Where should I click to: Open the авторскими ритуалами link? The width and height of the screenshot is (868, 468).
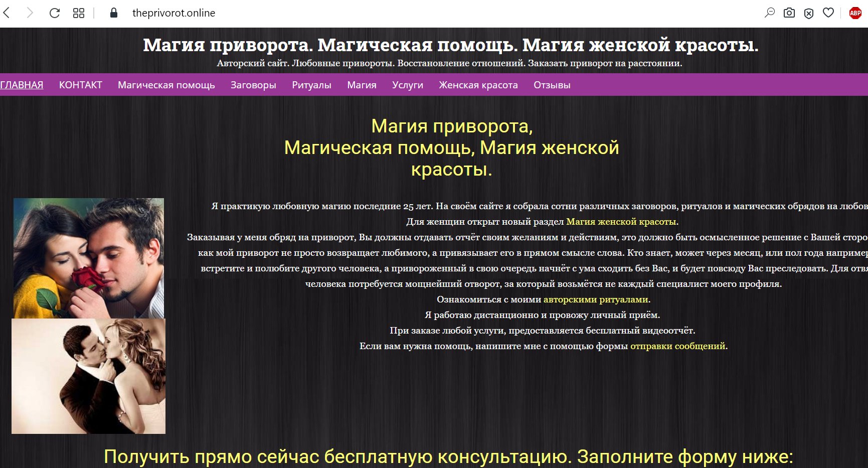[x=596, y=299]
